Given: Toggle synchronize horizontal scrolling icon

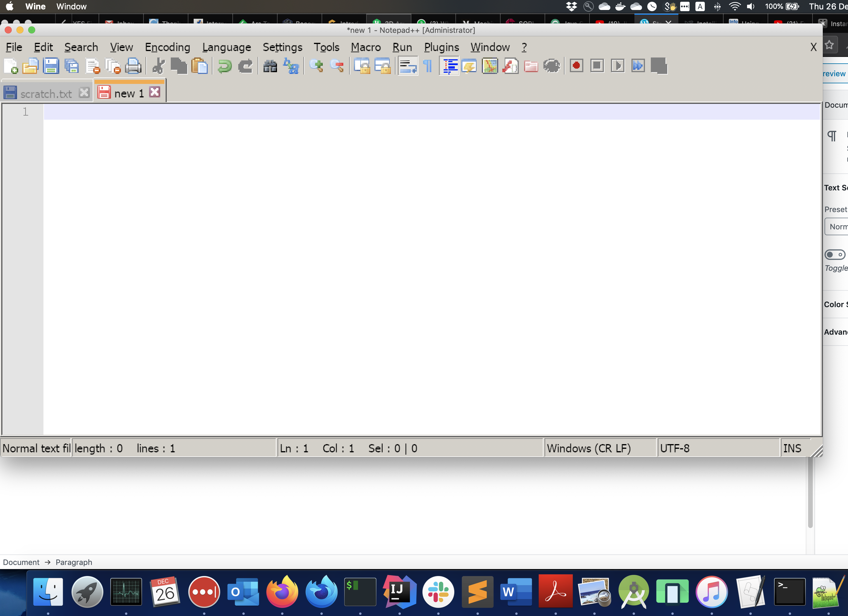Looking at the screenshot, I should 383,66.
